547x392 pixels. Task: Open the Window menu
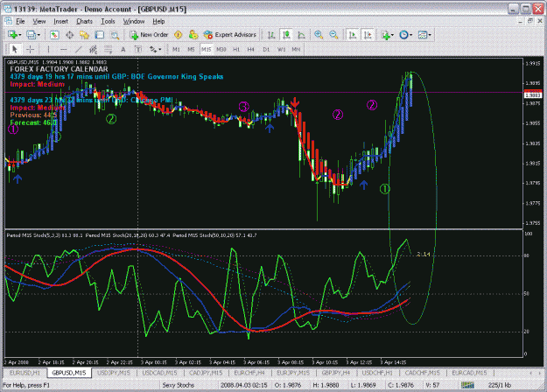tap(134, 21)
